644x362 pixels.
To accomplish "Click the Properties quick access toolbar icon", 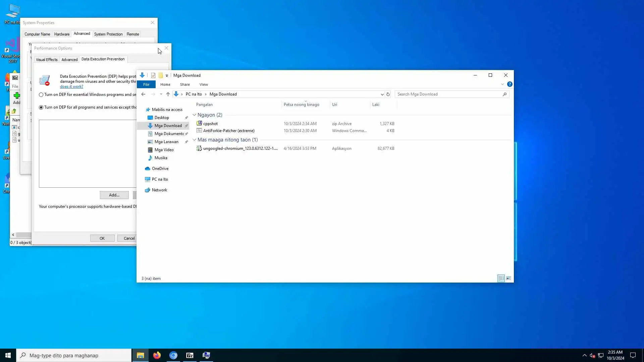I will pyautogui.click(x=153, y=75).
